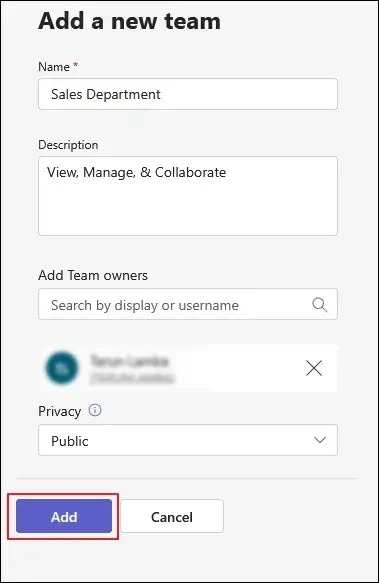This screenshot has width=379, height=583.
Task: Focus the Name field with Sales Department
Action: pyautogui.click(x=188, y=94)
